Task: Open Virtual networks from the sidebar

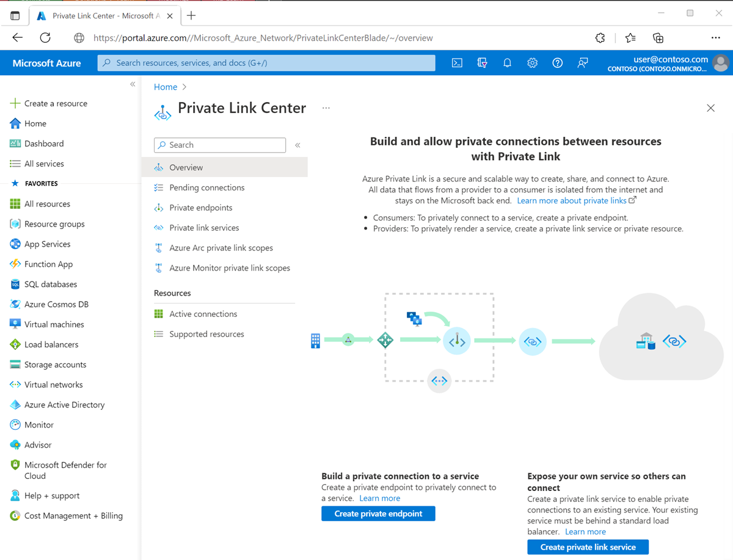Action: click(49, 384)
